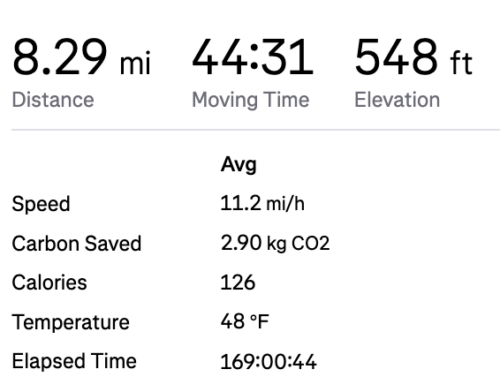
Task: Click the horizontal divider below summary stats
Action: tap(256, 129)
